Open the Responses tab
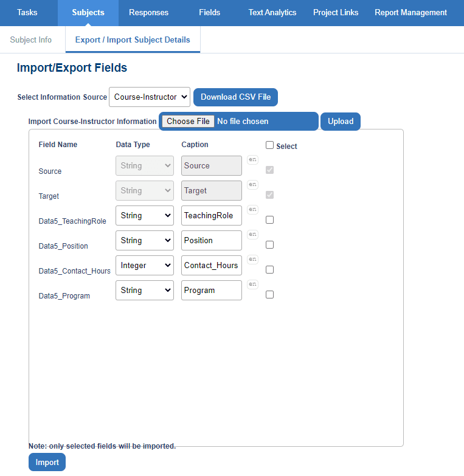The width and height of the screenshot is (464, 476). tap(149, 12)
